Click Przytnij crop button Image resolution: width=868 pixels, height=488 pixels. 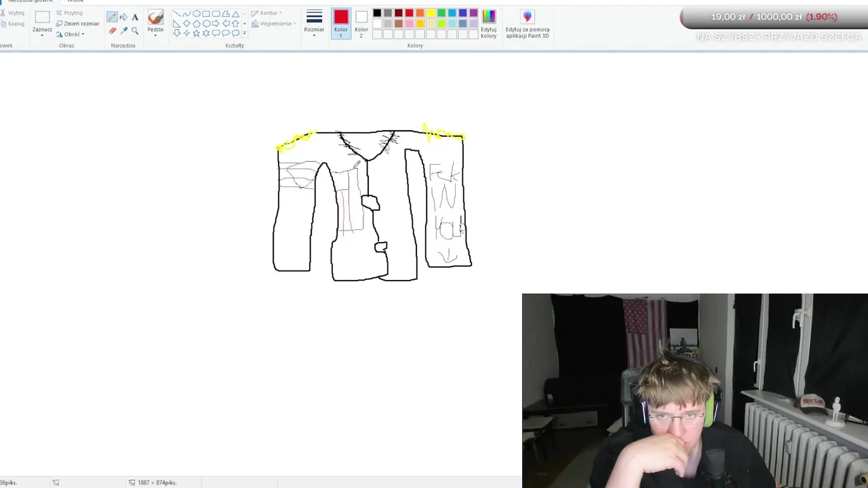(69, 13)
